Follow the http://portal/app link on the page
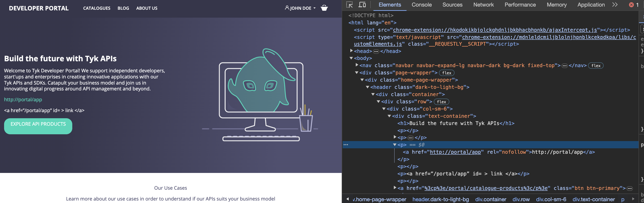This screenshot has height=203, width=644. pyautogui.click(x=23, y=99)
